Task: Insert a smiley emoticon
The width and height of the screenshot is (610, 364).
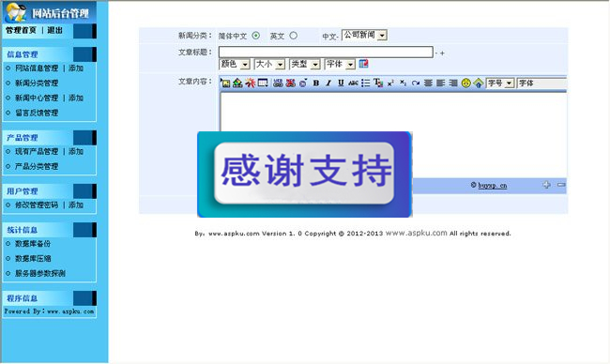Action: tap(465, 83)
